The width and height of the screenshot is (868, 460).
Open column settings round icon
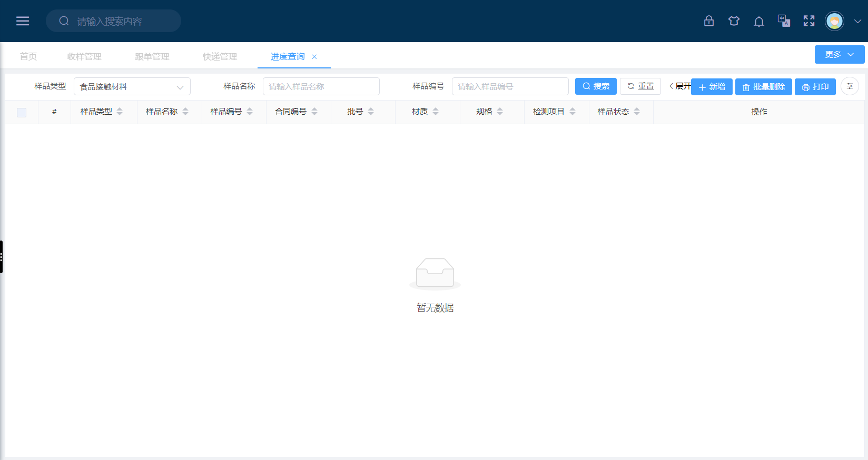tap(850, 86)
